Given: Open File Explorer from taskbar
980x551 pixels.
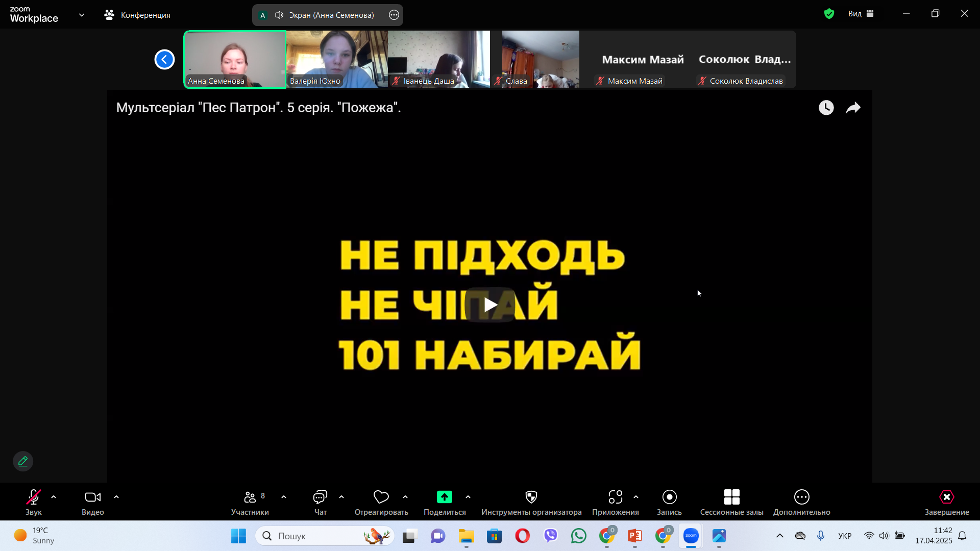Looking at the screenshot, I should [x=466, y=536].
